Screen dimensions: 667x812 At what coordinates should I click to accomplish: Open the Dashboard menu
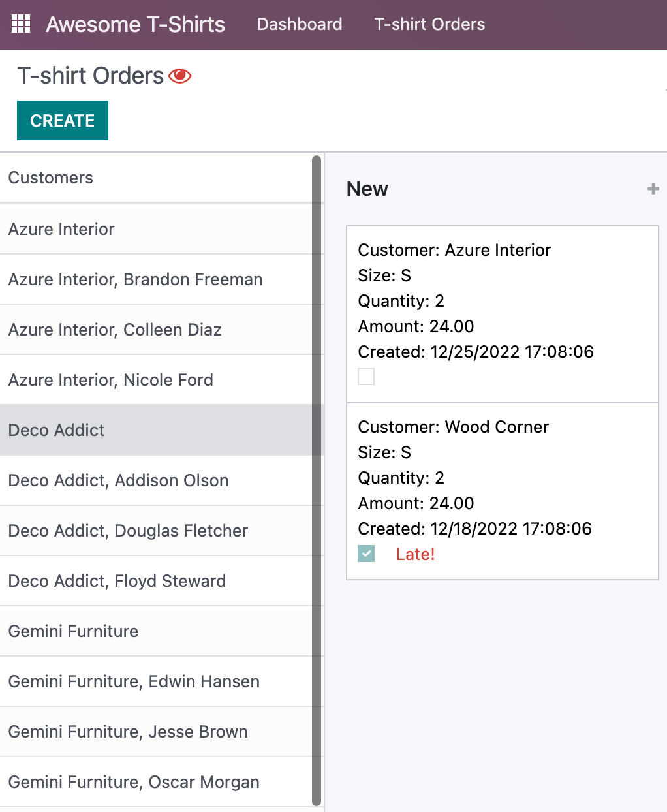pyautogui.click(x=299, y=24)
